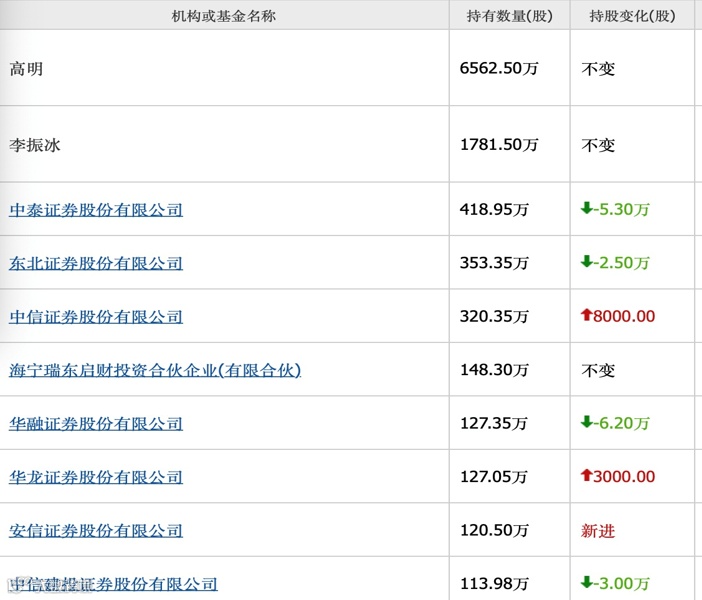702x600 pixels.
Task: Click the 持股变化(股) column header
Action: coord(632,16)
